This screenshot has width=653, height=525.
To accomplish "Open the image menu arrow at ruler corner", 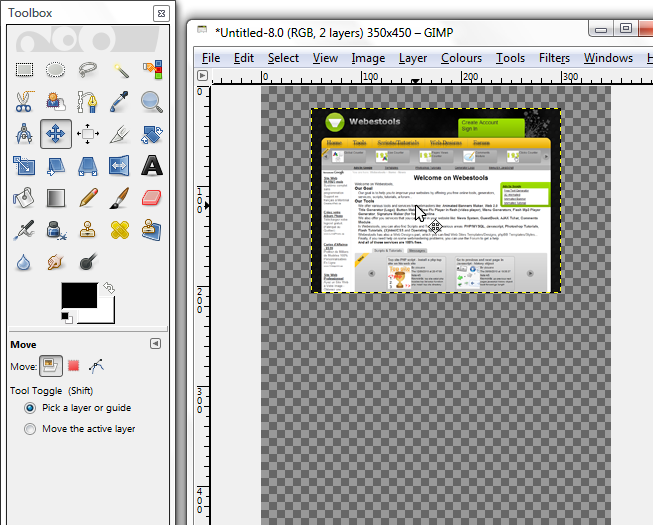I will coord(202,76).
